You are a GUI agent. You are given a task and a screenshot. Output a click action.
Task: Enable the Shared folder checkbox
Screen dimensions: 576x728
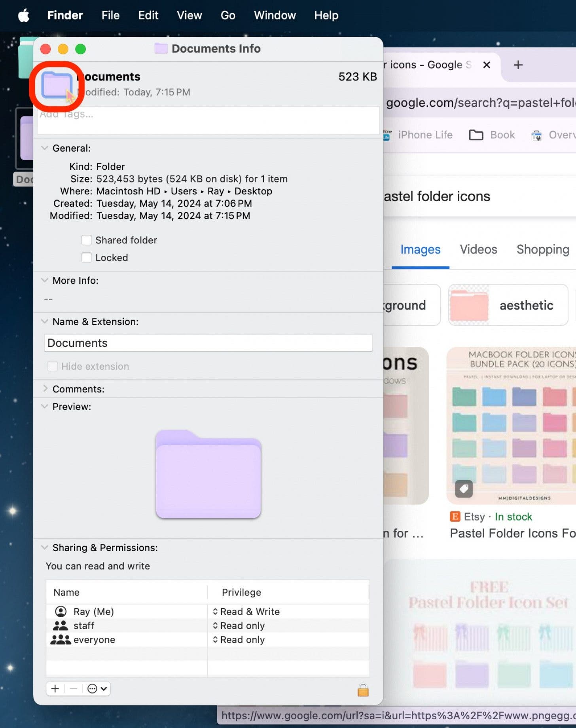coord(87,240)
